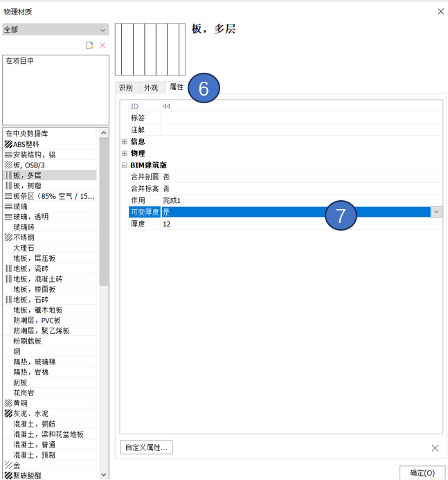Select the 黄铜 material entry
448x480 pixels.
click(x=22, y=403)
